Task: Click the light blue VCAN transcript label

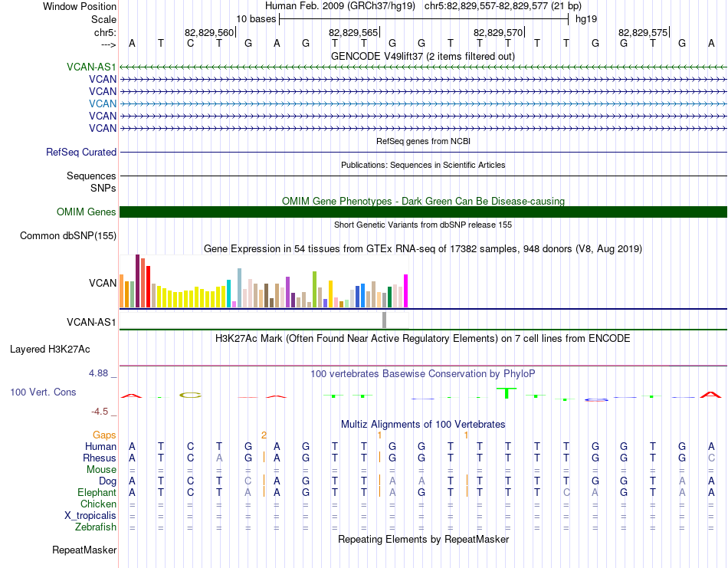Action: point(103,103)
